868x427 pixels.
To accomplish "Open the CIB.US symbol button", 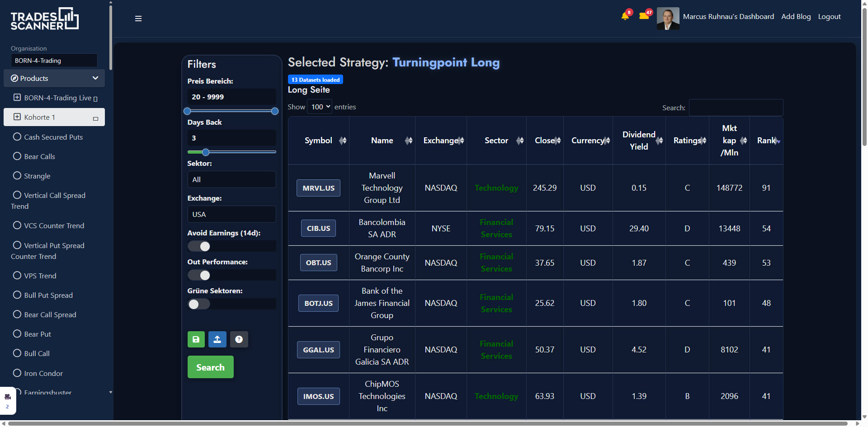I will 318,228.
